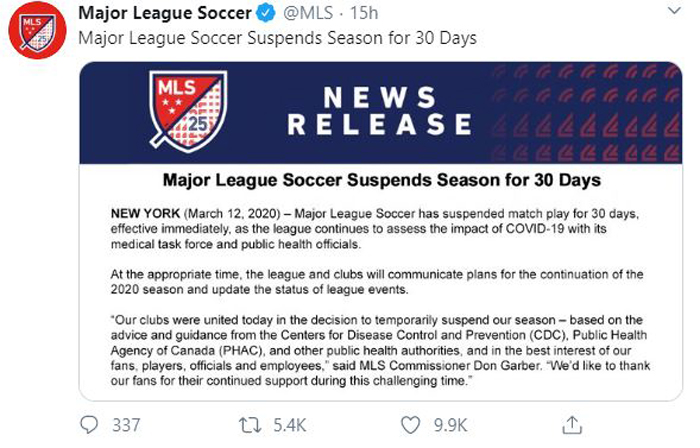The image size is (700, 448).
Task: Click the bold headline inside the release image
Action: tap(382, 180)
